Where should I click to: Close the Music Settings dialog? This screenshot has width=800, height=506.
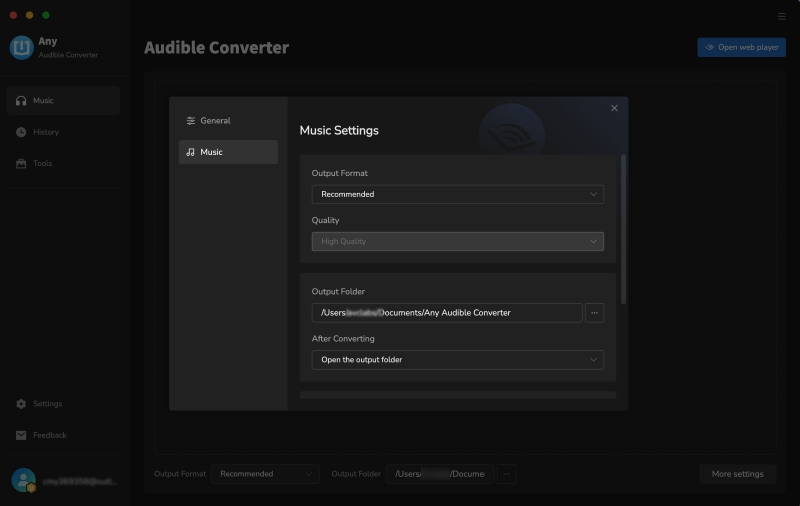[614, 108]
